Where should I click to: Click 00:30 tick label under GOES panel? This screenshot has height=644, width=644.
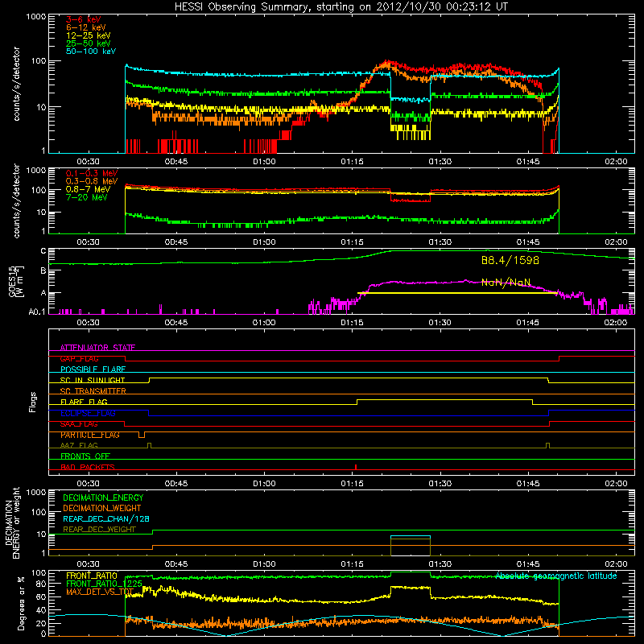[x=88, y=323]
